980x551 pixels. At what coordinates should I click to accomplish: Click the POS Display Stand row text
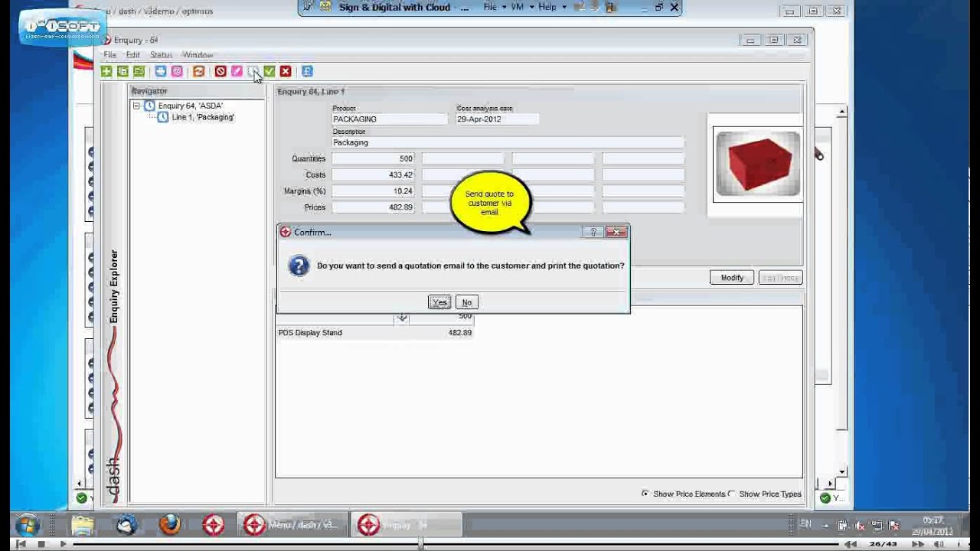310,333
